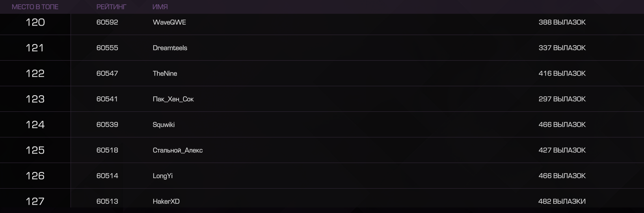Click rating value 60539

[107, 125]
